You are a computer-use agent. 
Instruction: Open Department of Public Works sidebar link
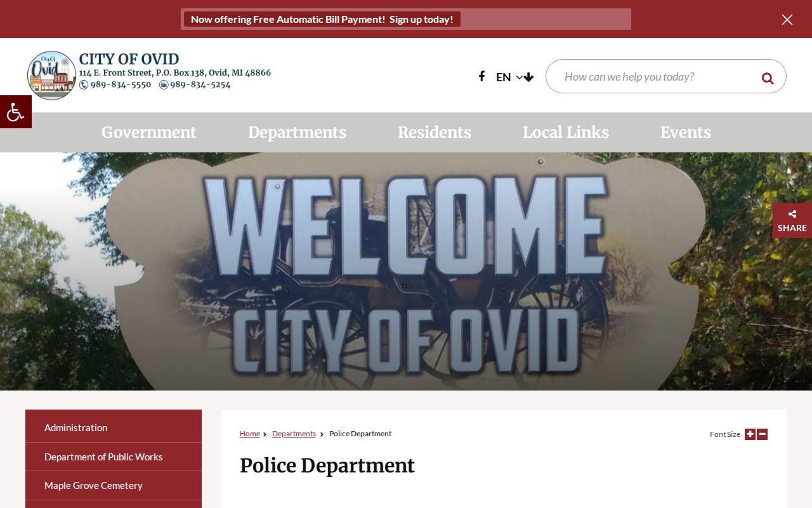click(x=114, y=457)
